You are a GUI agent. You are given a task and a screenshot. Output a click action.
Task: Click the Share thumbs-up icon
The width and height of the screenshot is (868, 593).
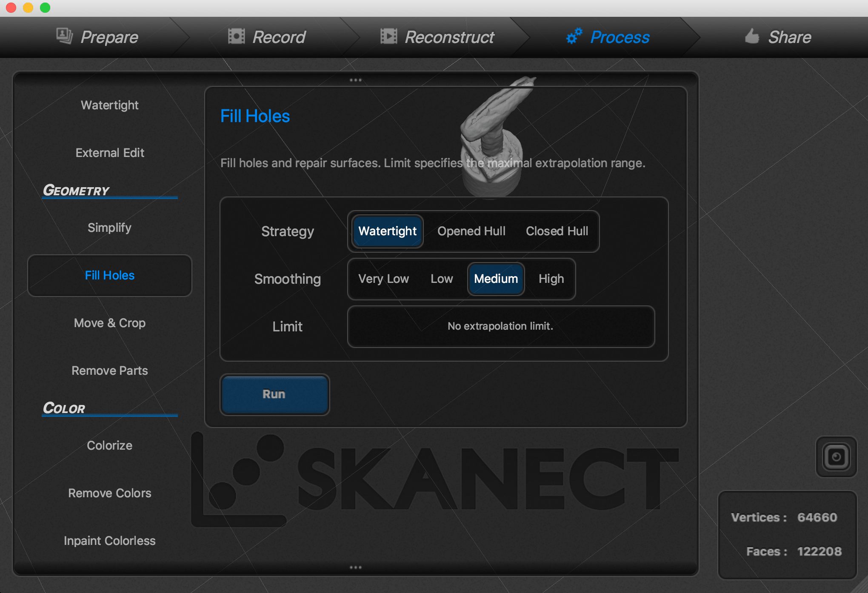pyautogui.click(x=752, y=36)
